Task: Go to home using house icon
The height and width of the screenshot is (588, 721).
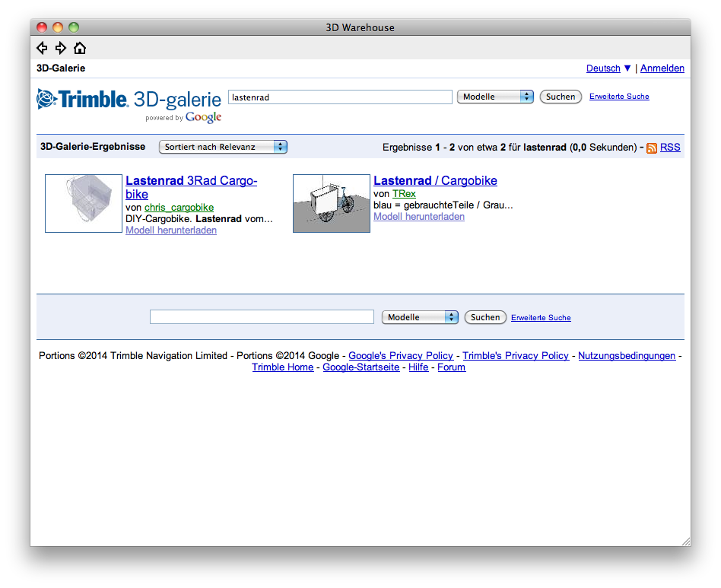Action: pos(80,48)
